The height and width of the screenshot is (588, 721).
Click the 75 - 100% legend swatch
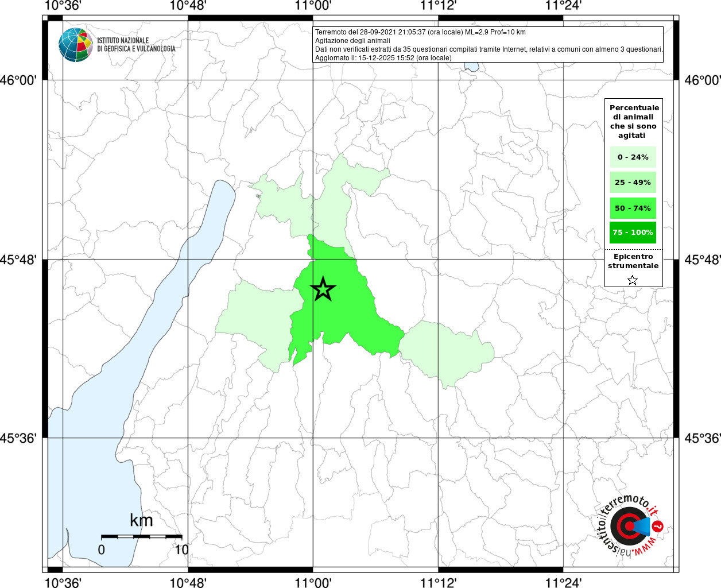pyautogui.click(x=633, y=233)
